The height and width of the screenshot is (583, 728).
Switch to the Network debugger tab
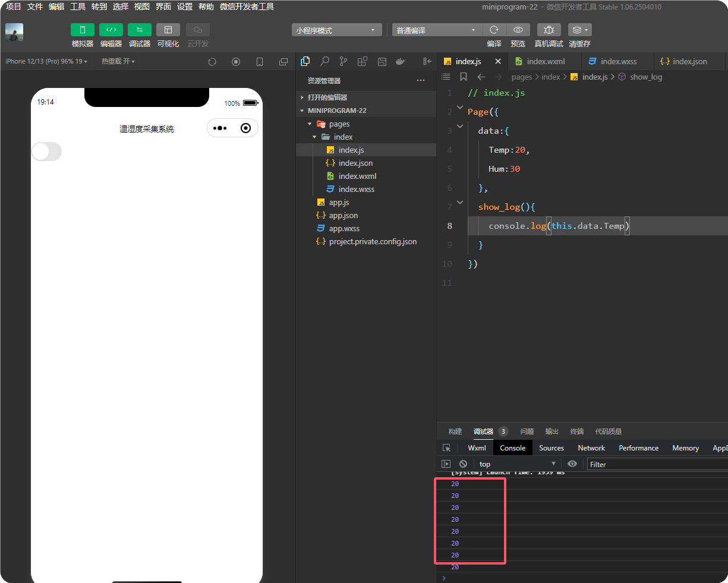591,448
